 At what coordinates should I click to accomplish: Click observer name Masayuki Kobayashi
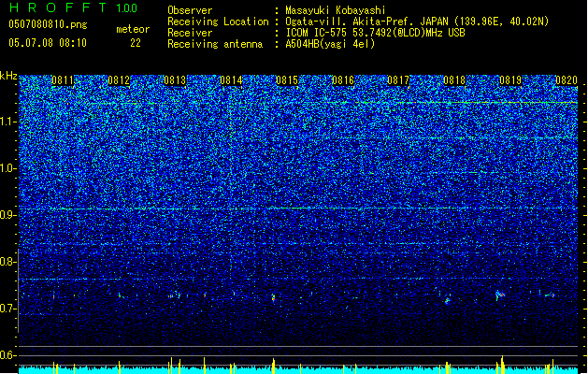[x=336, y=10]
